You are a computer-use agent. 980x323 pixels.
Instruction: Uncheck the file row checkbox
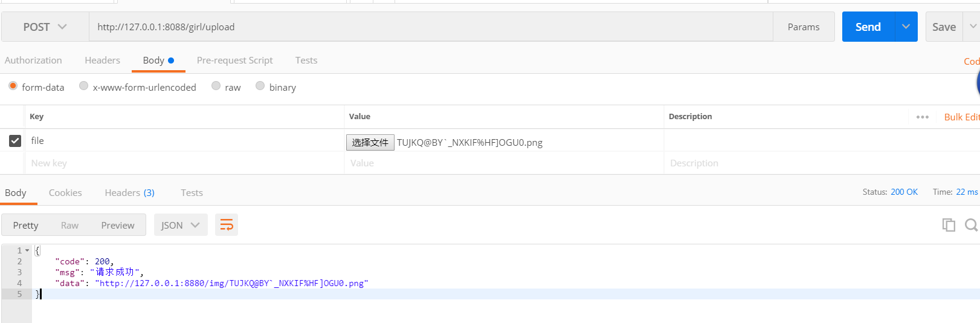click(x=15, y=141)
